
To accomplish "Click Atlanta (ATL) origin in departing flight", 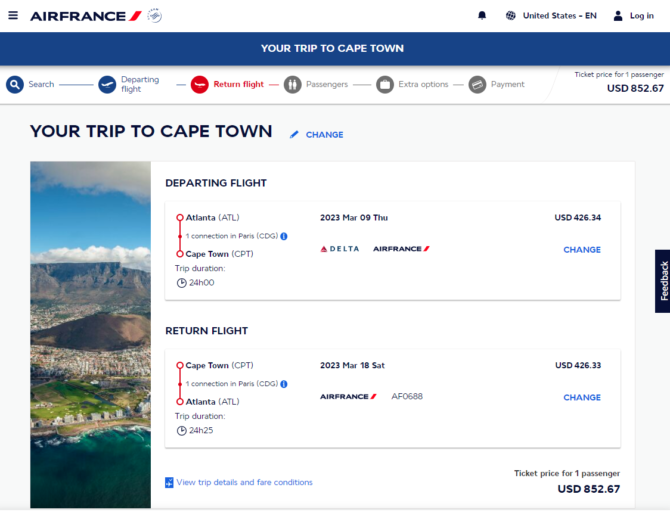I will point(212,217).
